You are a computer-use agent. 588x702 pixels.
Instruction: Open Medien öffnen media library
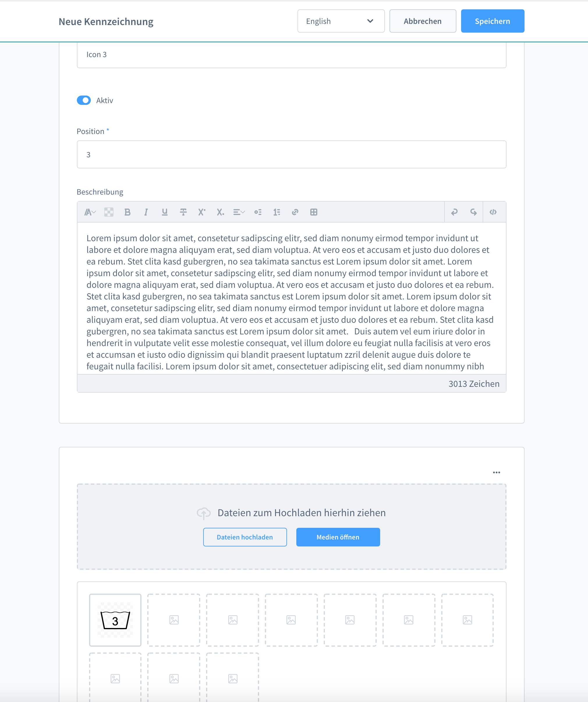coord(338,537)
